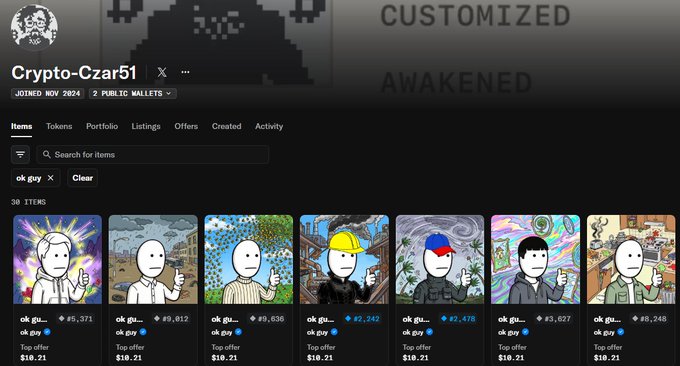
Task: Click verified badge on #3,627 card
Action: pyautogui.click(x=525, y=332)
